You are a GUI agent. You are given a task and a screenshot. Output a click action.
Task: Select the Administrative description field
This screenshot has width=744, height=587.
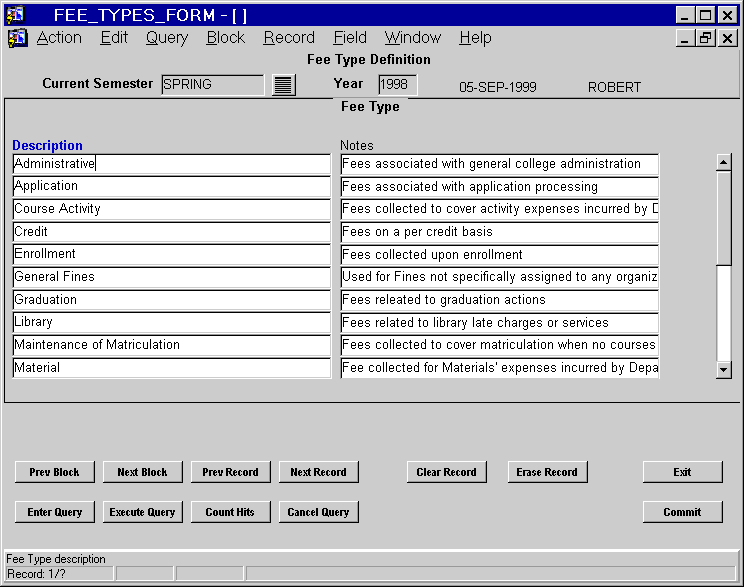coord(171,164)
